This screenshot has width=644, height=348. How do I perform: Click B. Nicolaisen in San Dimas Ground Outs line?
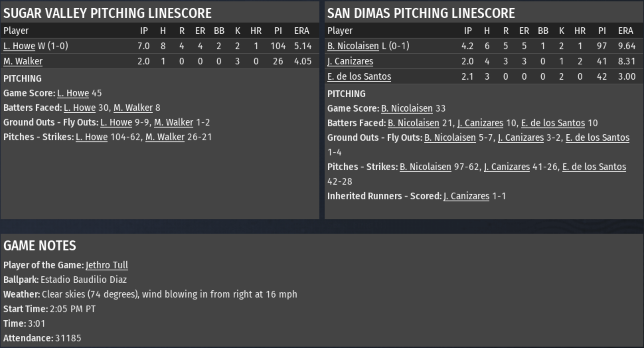pos(450,137)
